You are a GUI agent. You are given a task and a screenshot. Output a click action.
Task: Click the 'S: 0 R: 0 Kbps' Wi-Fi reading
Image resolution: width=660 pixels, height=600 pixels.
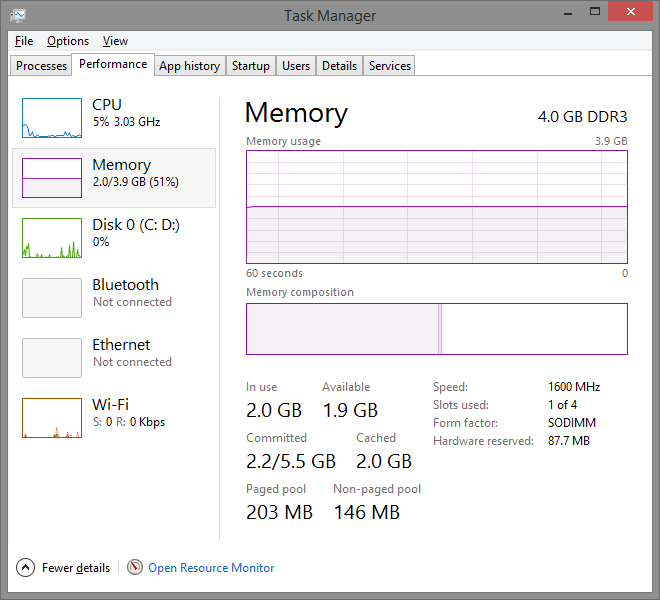(x=129, y=422)
